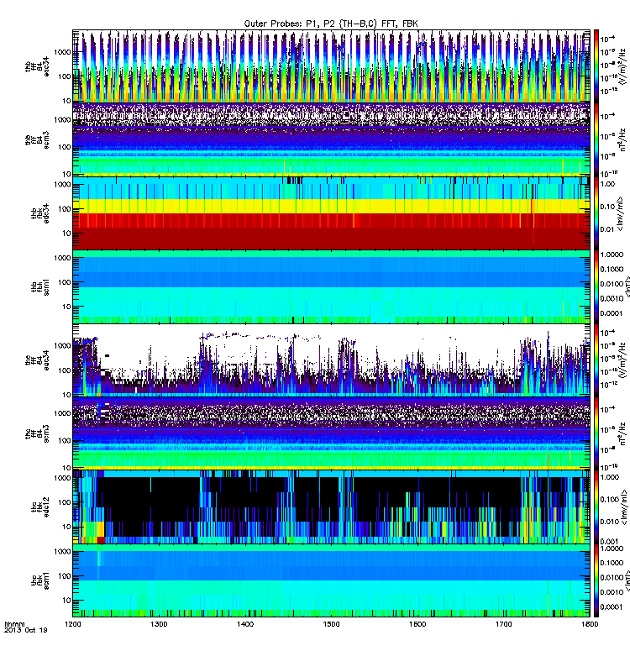This screenshot has width=630, height=672.
Task: Click the 'nT²/Hz' unit label of thc scm3
Action: 623,433
